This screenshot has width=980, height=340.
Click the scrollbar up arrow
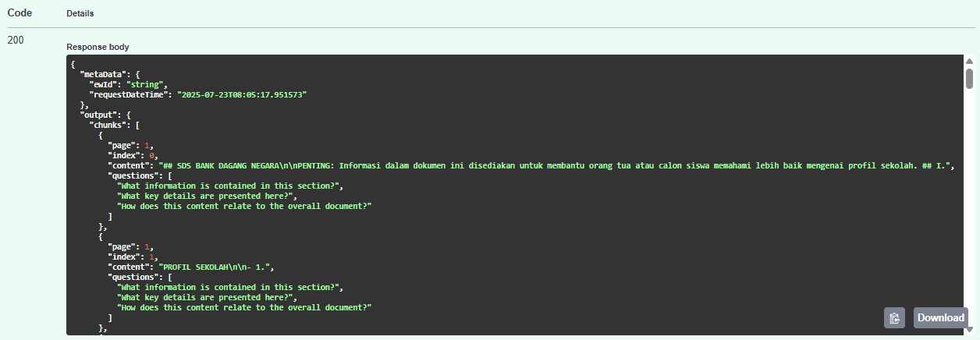[x=969, y=62]
